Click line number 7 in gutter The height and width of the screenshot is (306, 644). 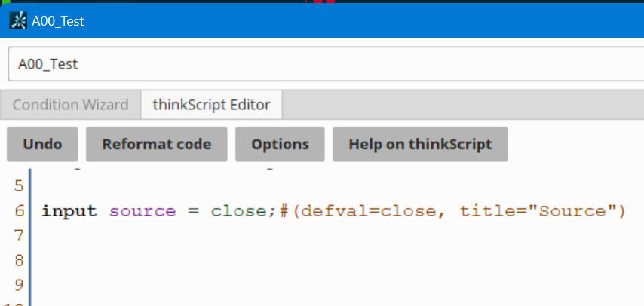19,236
